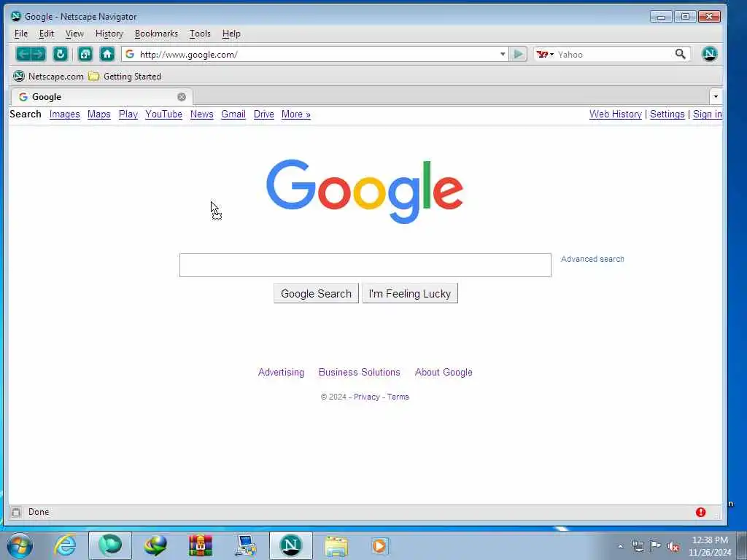The image size is (747, 560).
Task: Click the taskbar clock and date
Action: coord(710,546)
